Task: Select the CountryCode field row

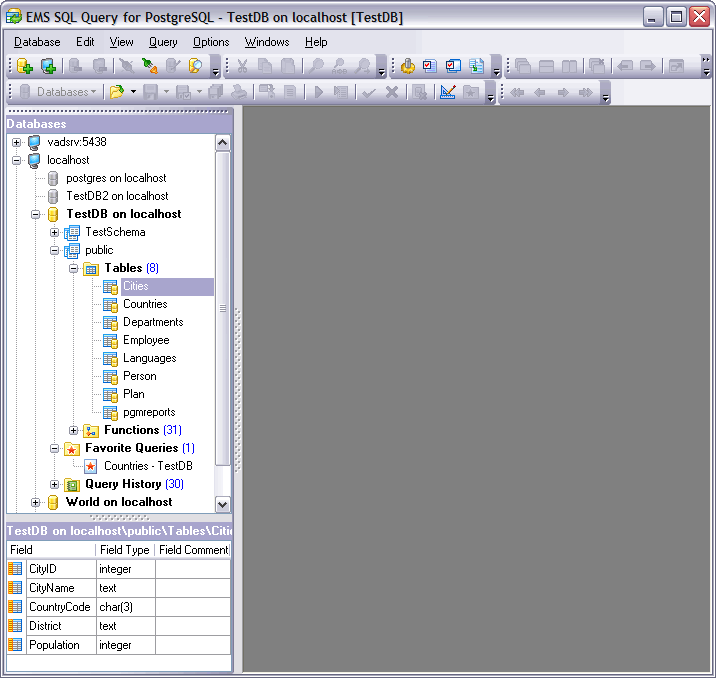Action: pos(60,607)
